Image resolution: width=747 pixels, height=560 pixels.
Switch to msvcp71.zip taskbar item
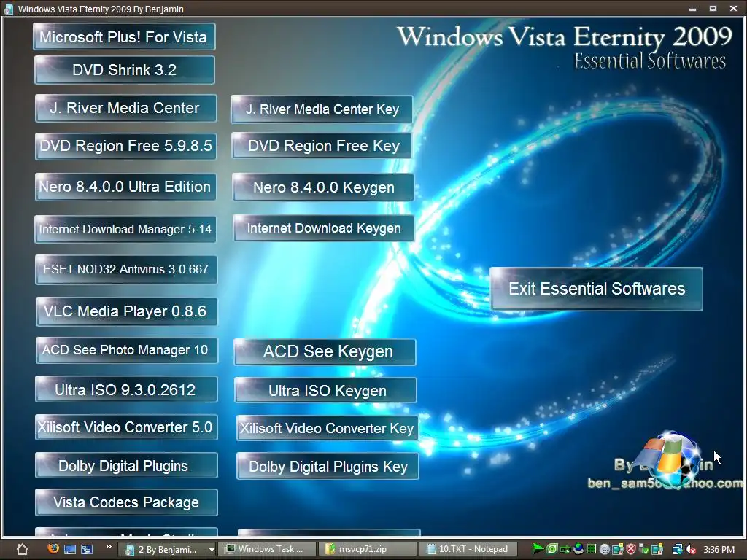click(368, 550)
